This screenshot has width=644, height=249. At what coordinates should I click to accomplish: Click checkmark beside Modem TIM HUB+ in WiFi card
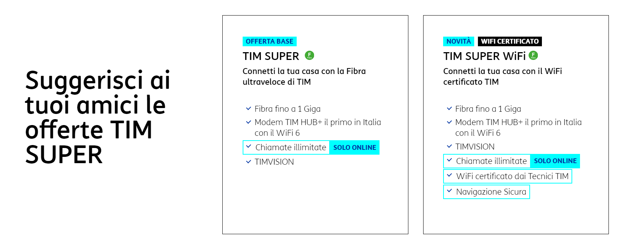point(449,122)
